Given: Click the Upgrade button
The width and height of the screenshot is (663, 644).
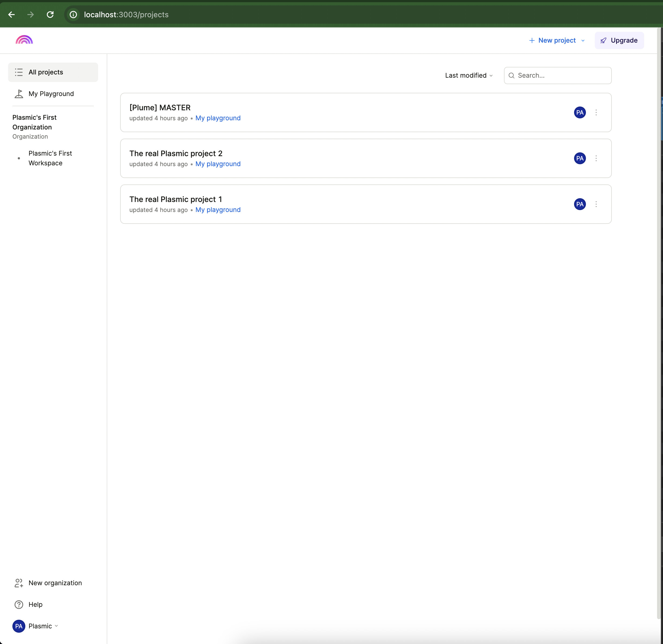Looking at the screenshot, I should coord(619,40).
